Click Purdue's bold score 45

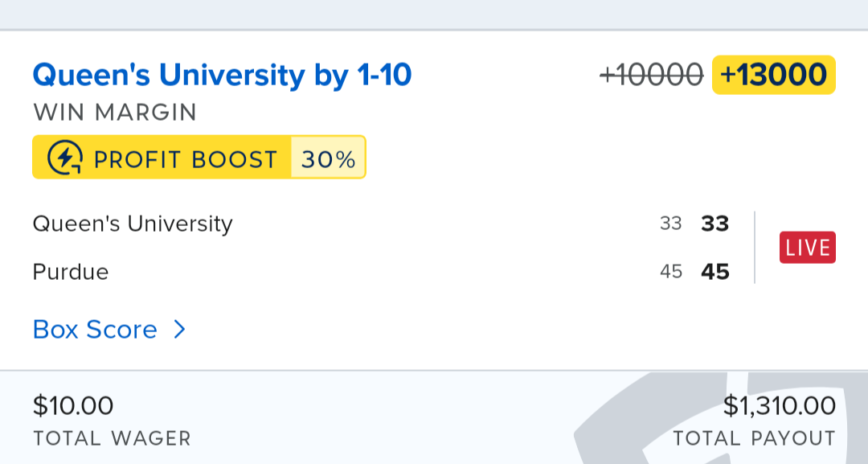[x=714, y=272]
